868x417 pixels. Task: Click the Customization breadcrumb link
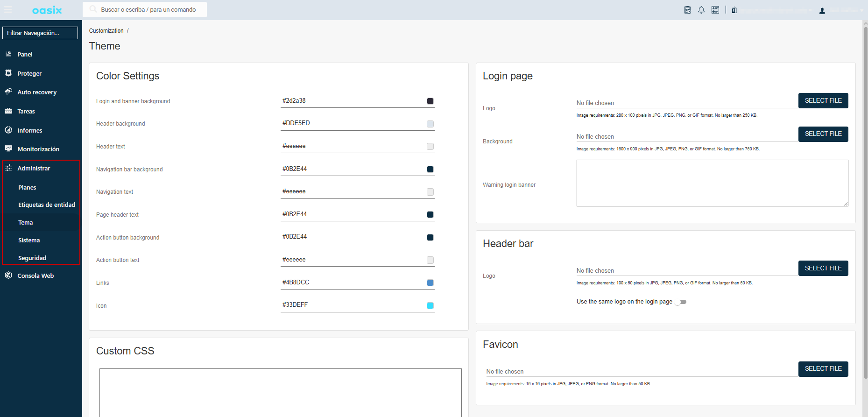pos(106,31)
